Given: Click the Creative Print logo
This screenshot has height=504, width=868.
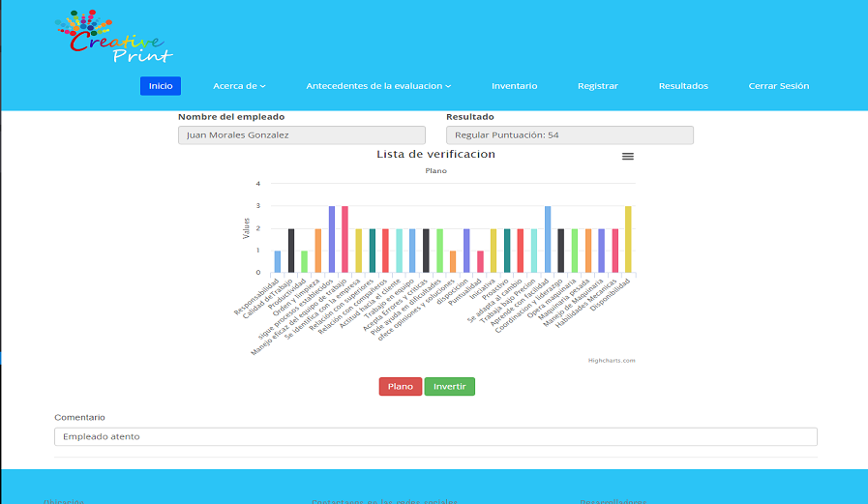Looking at the screenshot, I should [x=113, y=37].
